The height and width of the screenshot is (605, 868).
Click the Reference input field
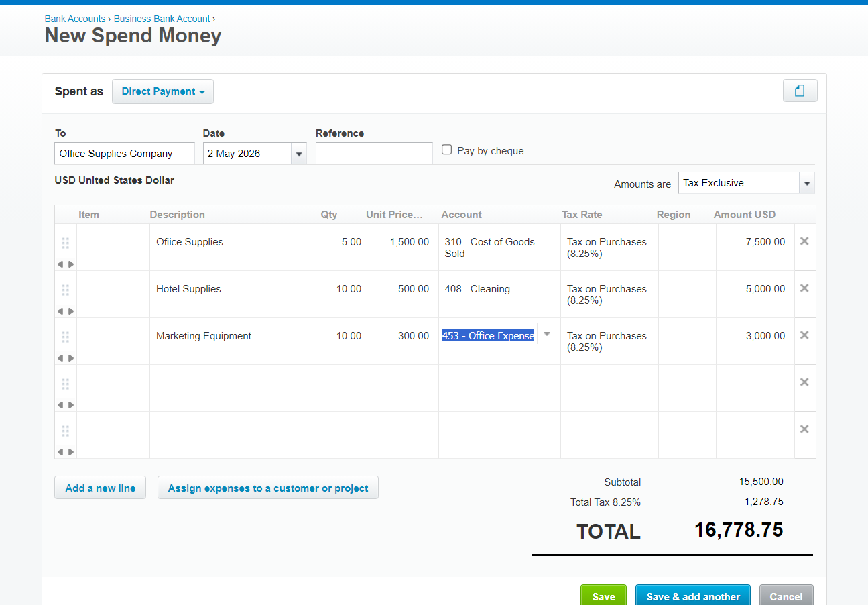point(374,154)
